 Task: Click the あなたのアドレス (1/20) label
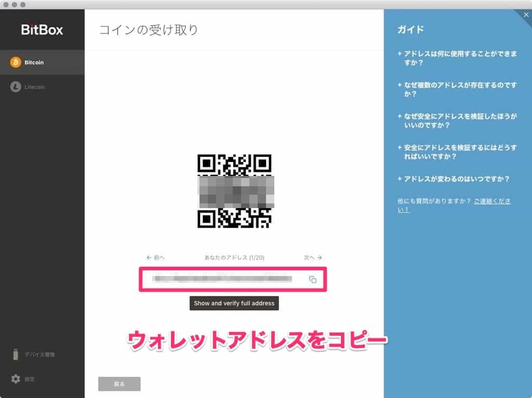pyautogui.click(x=234, y=258)
